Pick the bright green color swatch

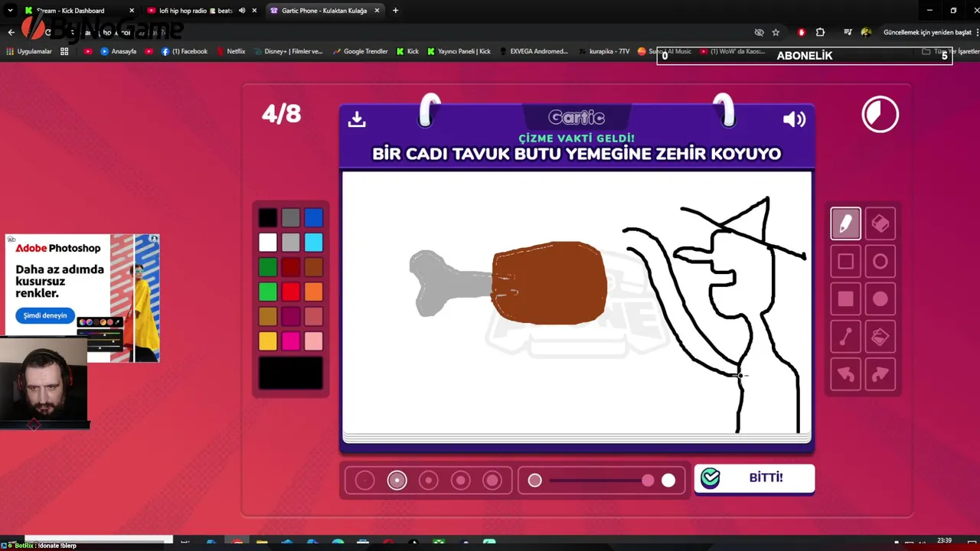(x=267, y=292)
